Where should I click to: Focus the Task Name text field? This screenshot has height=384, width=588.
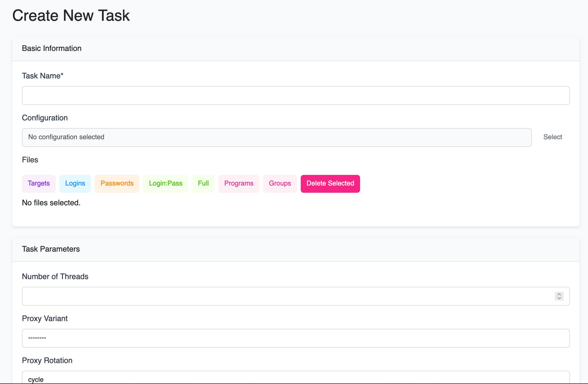click(x=296, y=95)
